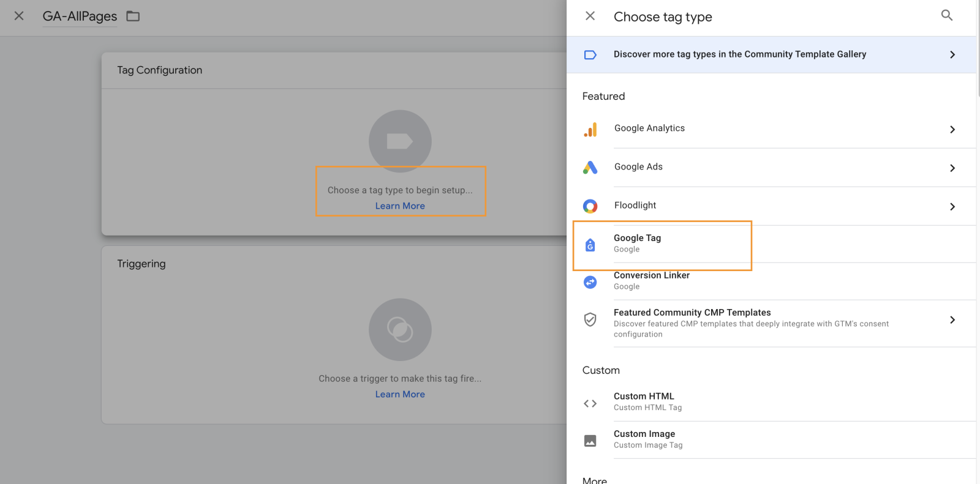
Task: Click the Triggering heading
Action: click(x=141, y=264)
